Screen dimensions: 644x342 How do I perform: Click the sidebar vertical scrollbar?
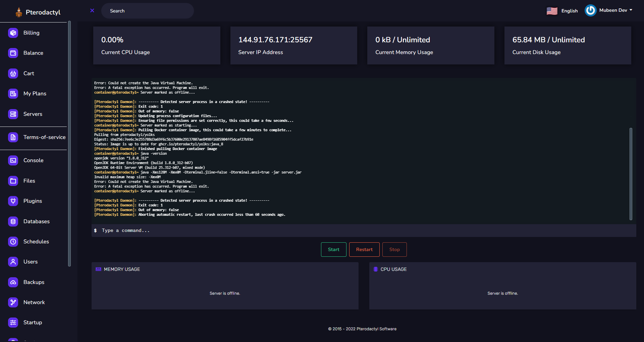(69, 144)
